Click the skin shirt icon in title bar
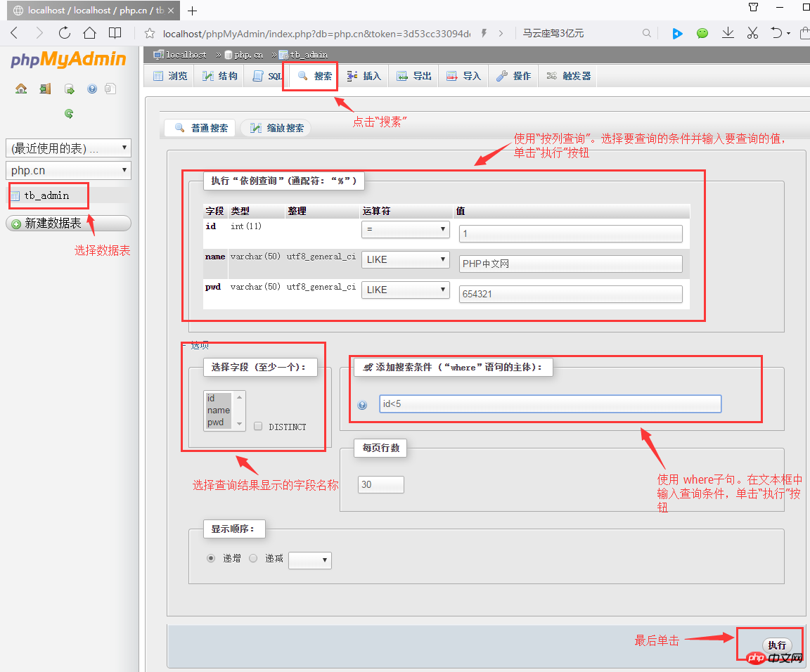The width and height of the screenshot is (810, 672). tap(753, 7)
